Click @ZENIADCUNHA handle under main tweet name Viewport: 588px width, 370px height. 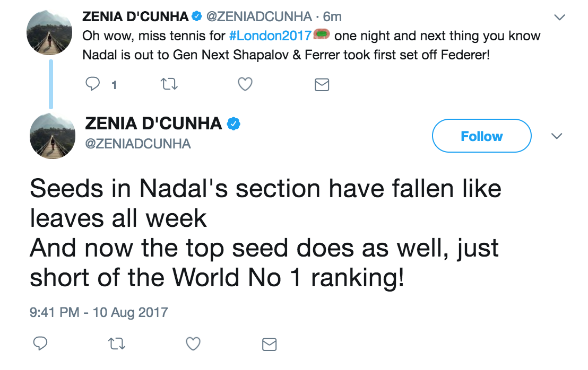[x=138, y=144]
